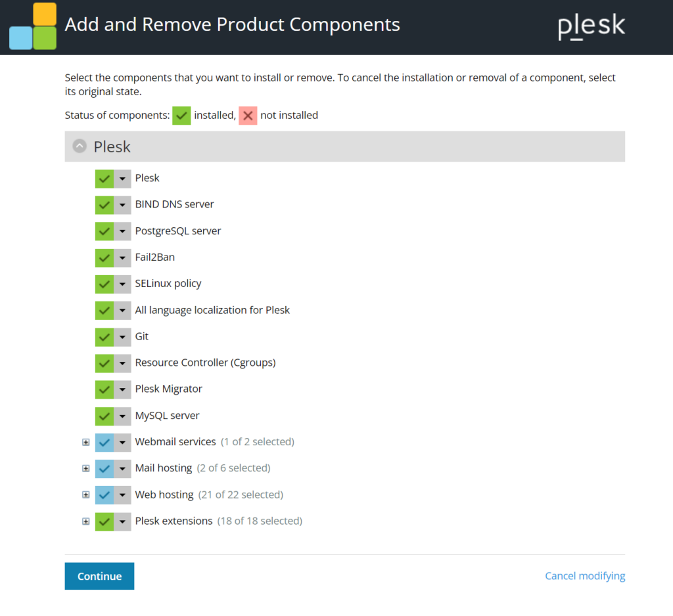Click the Cancel modifying link

585,576
